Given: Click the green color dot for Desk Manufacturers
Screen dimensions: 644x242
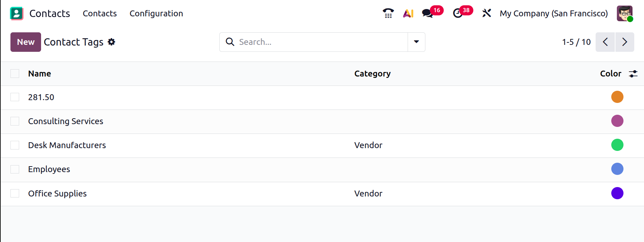Looking at the screenshot, I should click(x=617, y=145).
